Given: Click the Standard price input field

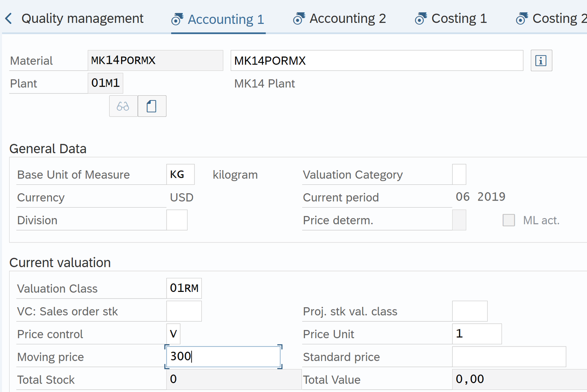Looking at the screenshot, I should 509,357.
